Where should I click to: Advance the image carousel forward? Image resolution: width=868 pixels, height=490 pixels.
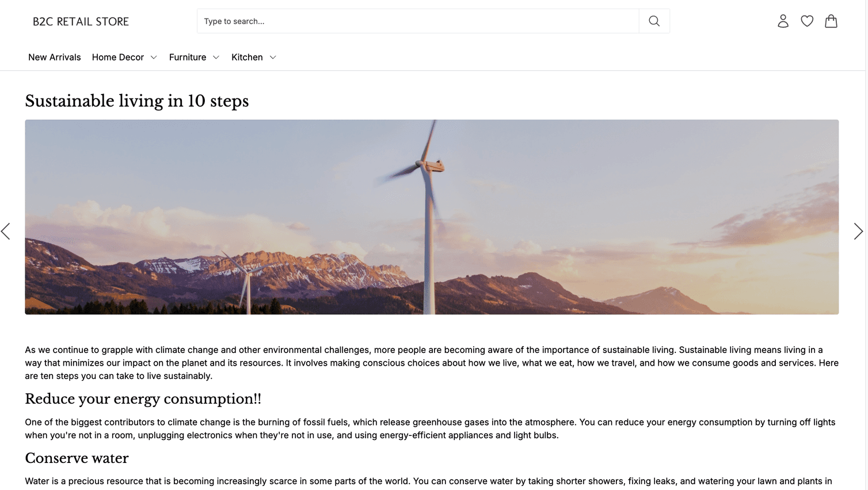click(858, 231)
